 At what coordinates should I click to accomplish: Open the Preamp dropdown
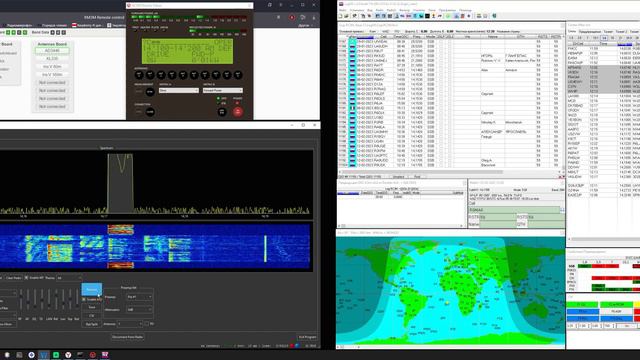[139, 297]
